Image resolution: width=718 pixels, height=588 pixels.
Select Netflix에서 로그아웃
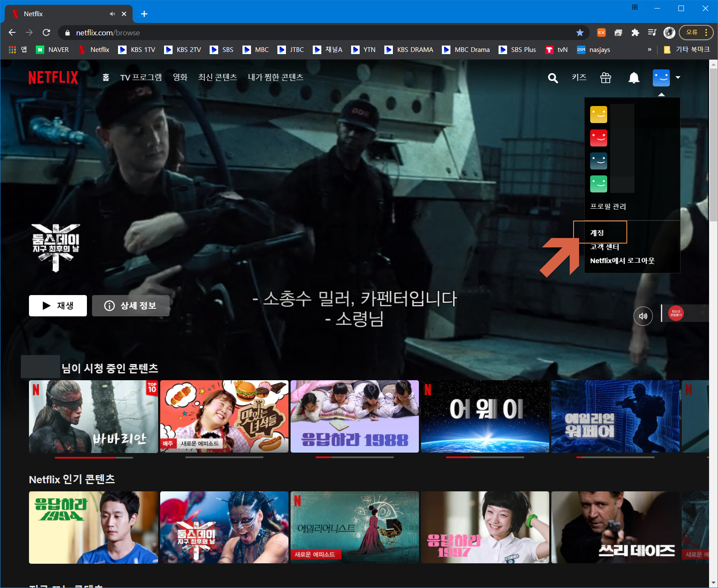point(622,261)
